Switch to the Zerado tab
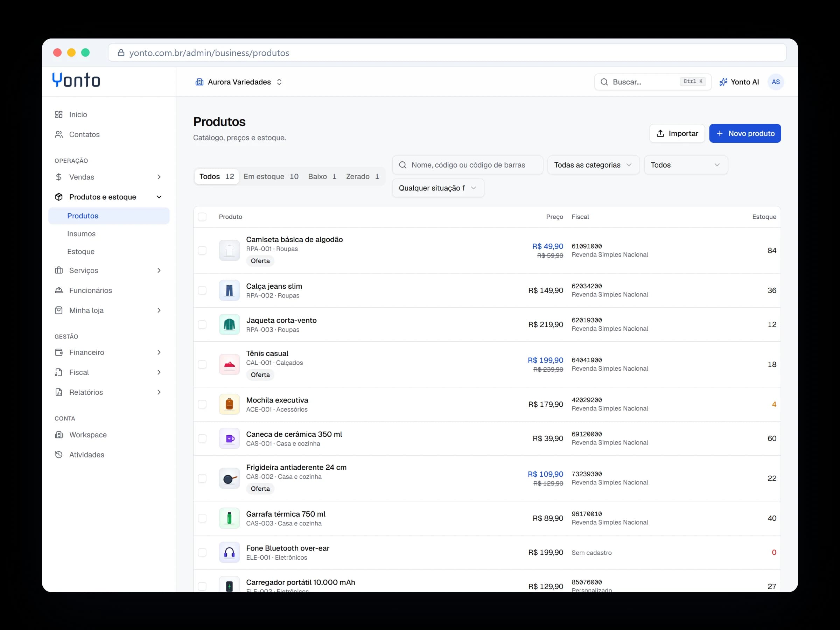Image resolution: width=840 pixels, height=630 pixels. click(362, 177)
